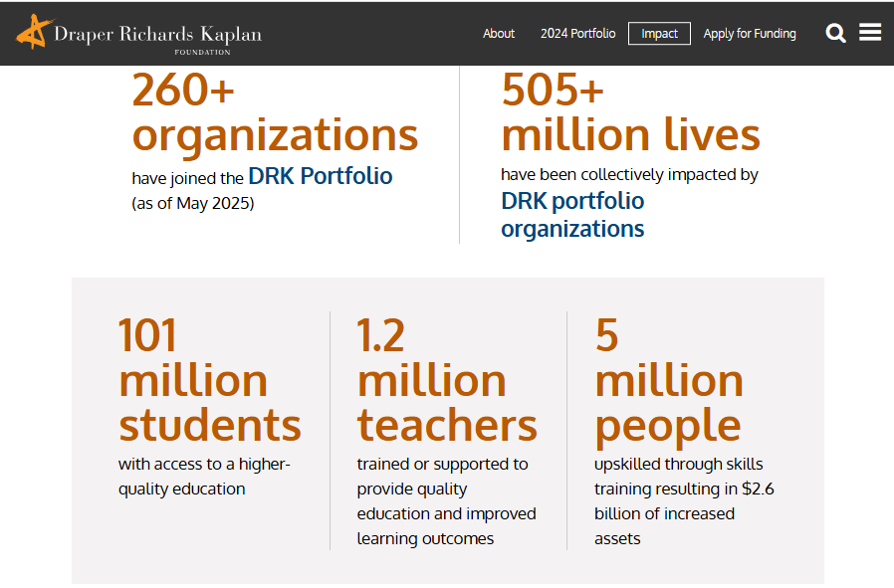894x588 pixels.
Task: Open the DRK portfolio organizations link
Action: coord(572,215)
